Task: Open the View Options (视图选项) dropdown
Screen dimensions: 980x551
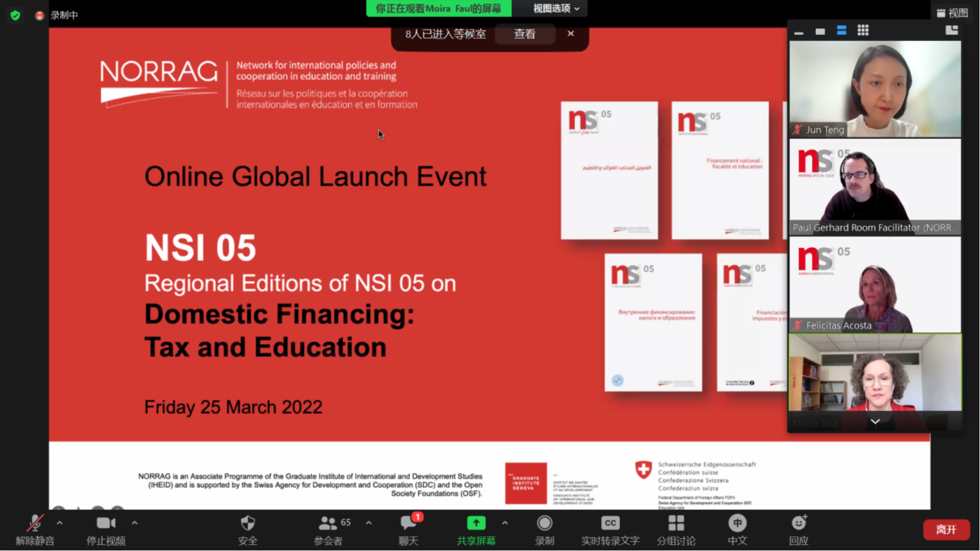Action: (x=555, y=8)
